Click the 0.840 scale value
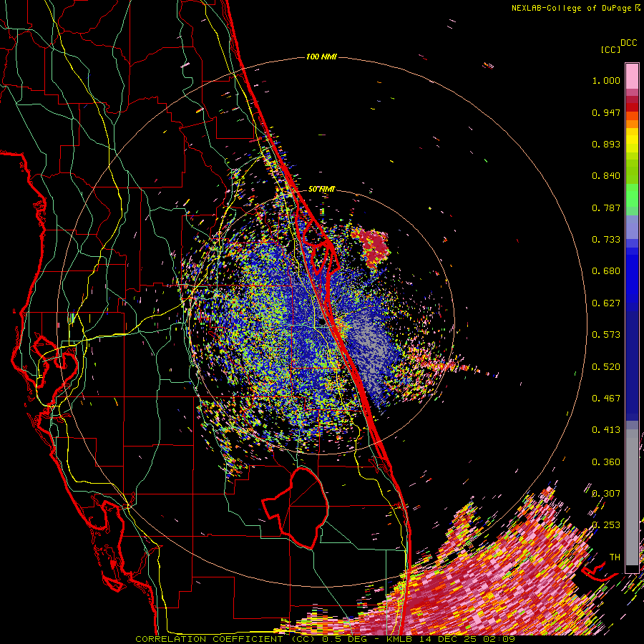This screenshot has height=644, width=644. click(x=606, y=176)
